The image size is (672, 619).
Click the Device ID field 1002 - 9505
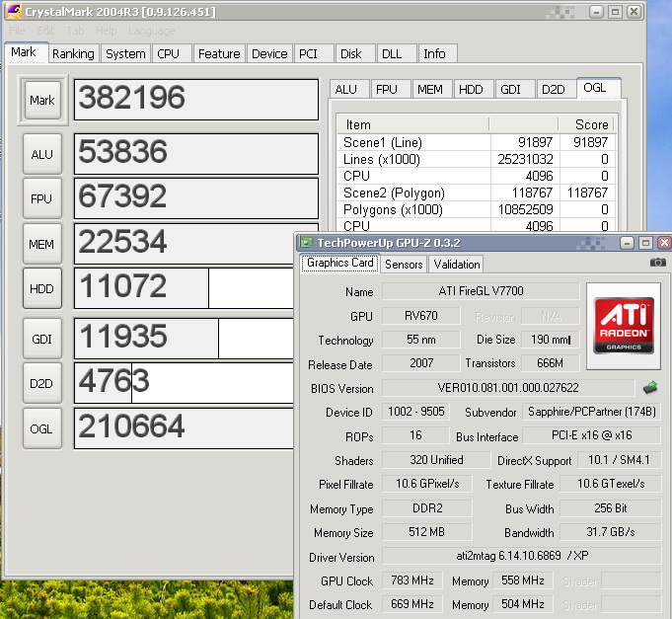pyautogui.click(x=415, y=412)
